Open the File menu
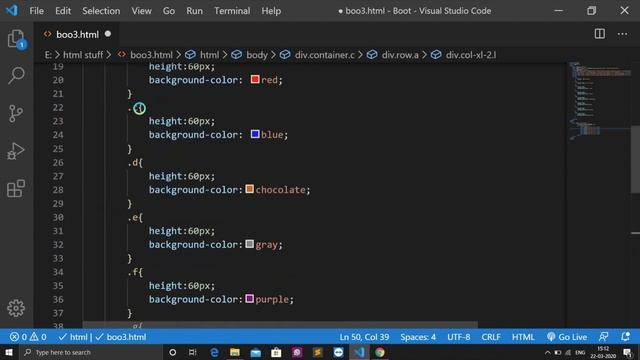640x360 pixels. tap(36, 11)
